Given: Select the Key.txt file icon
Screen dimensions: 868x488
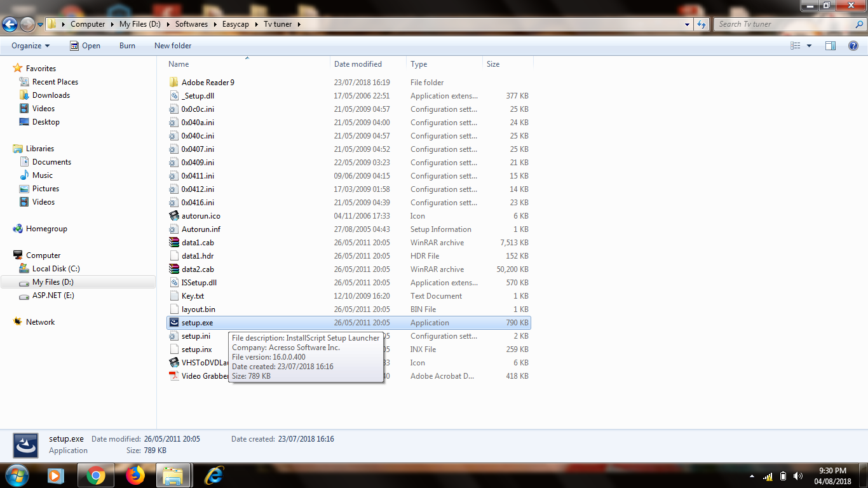Looking at the screenshot, I should click(174, 296).
